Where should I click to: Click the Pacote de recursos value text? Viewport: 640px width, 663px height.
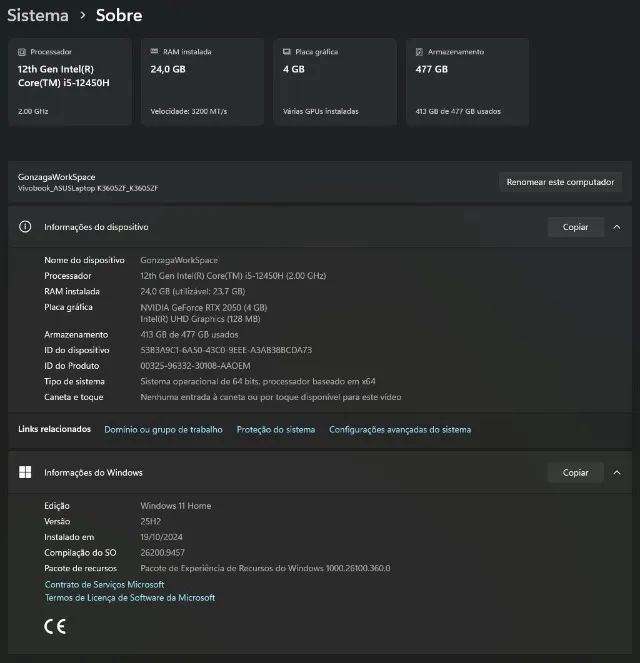(265, 568)
